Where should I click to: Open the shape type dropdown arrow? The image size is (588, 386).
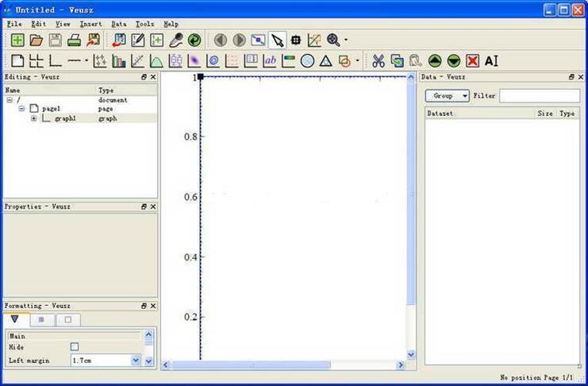(x=357, y=60)
